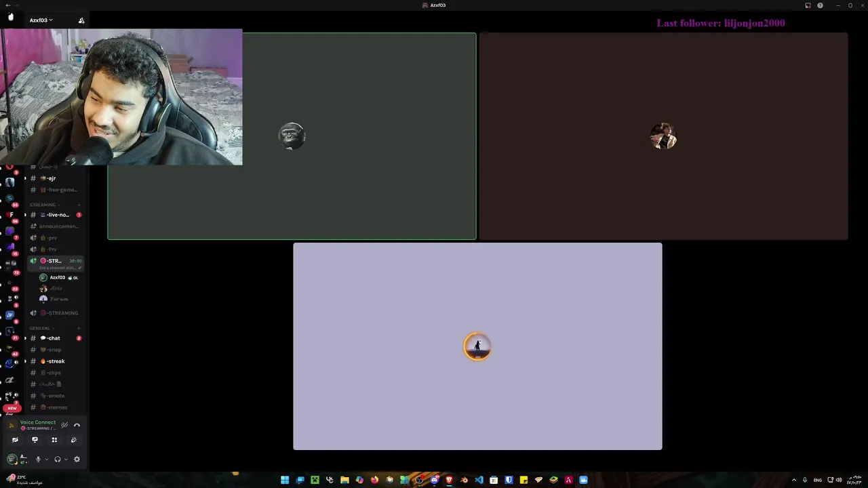Focus the brown participant tile at right
Image resolution: width=868 pixels, height=488 pixels.
pyautogui.click(x=663, y=136)
